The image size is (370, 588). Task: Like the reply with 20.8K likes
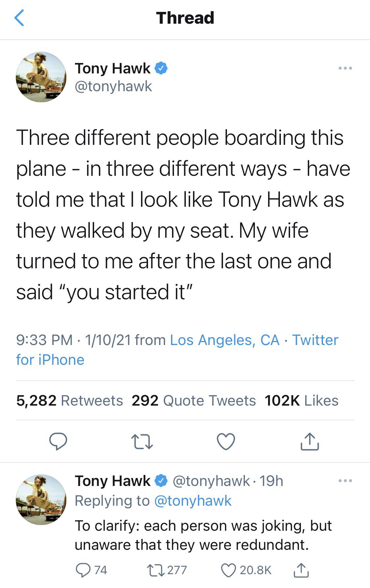[228, 570]
